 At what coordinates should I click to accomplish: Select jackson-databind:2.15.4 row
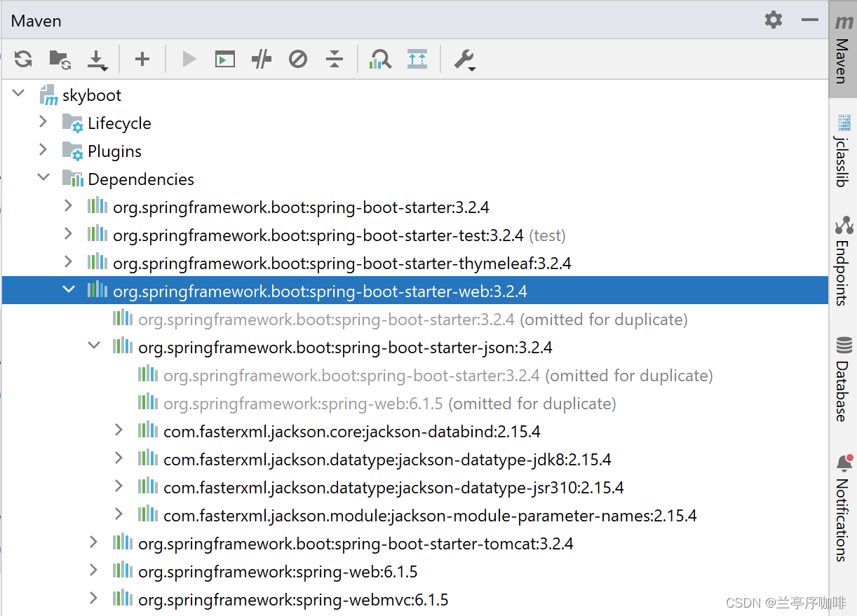click(414, 431)
